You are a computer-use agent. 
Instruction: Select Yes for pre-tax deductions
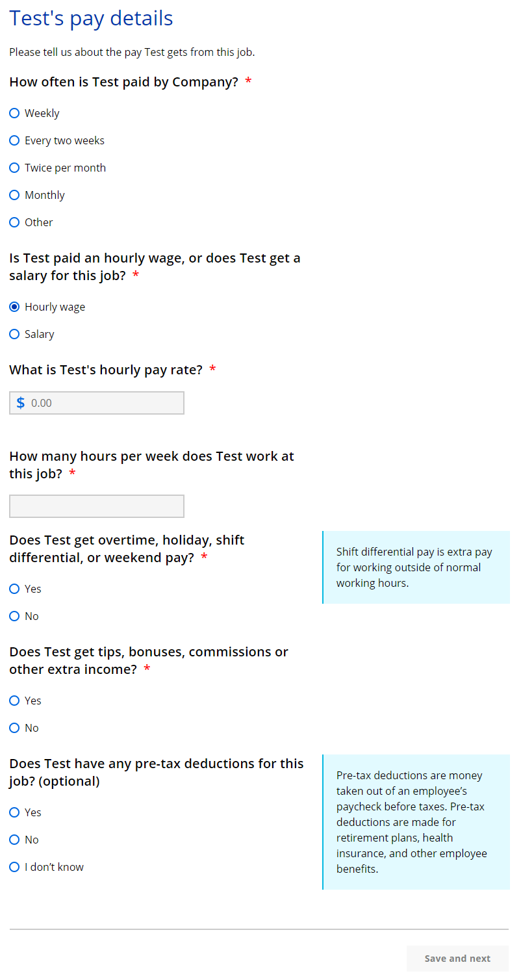pos(14,813)
